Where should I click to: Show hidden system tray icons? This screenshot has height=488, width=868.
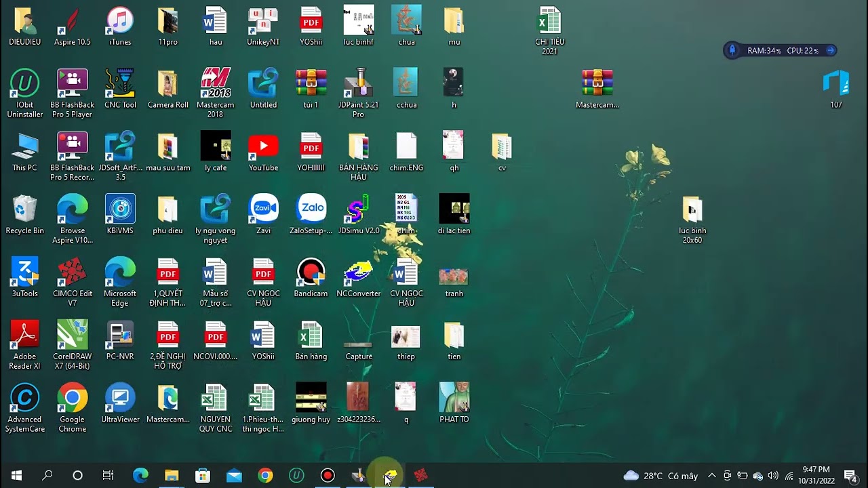[711, 476]
